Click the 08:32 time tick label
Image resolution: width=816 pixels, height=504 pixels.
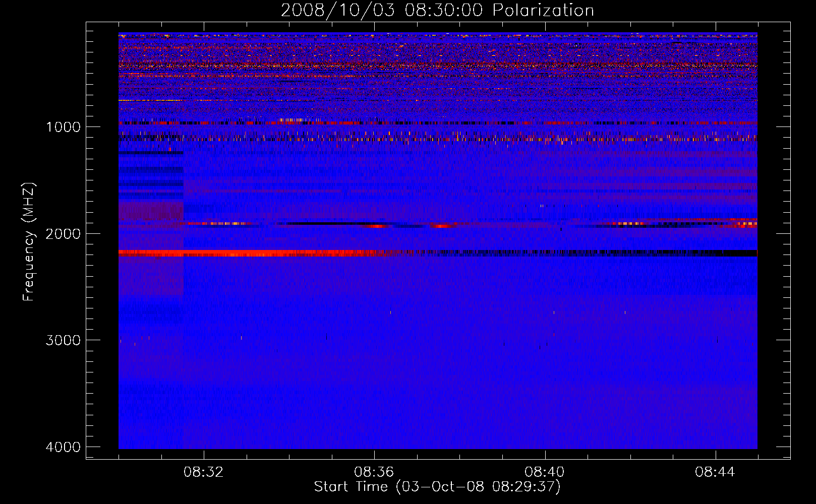[x=203, y=472]
